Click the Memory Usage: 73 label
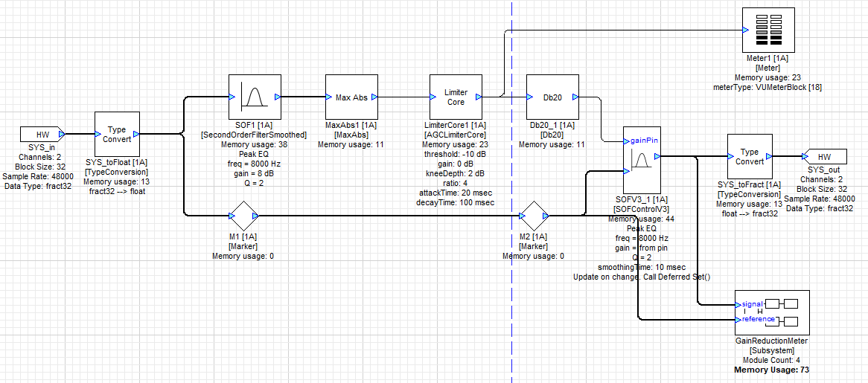The image size is (868, 383). (771, 370)
